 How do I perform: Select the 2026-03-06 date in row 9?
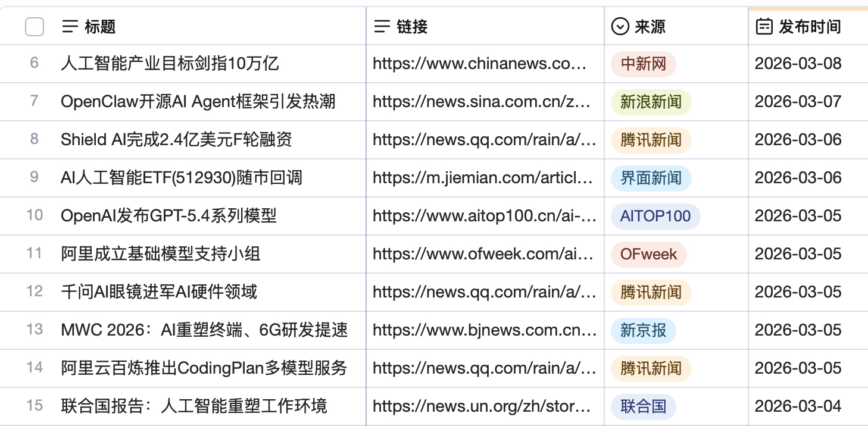pos(798,177)
